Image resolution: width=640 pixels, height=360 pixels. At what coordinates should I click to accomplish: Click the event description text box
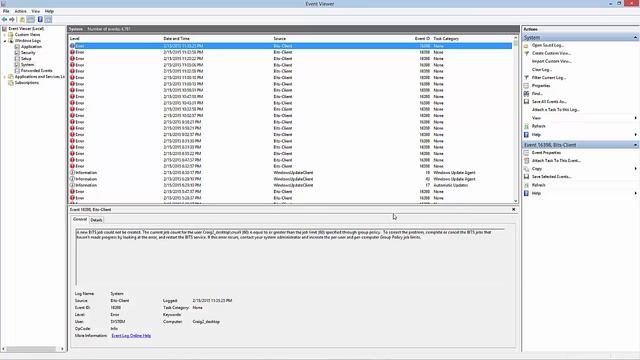coord(290,257)
